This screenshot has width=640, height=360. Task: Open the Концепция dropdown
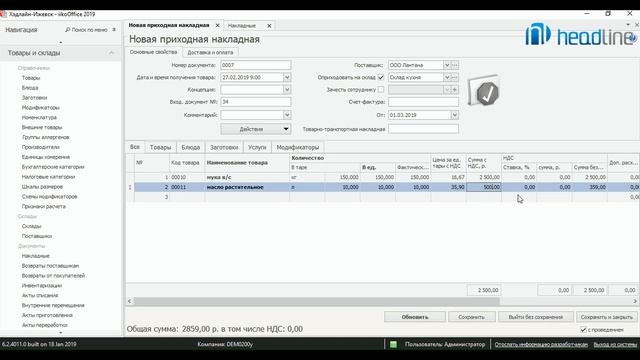click(287, 89)
